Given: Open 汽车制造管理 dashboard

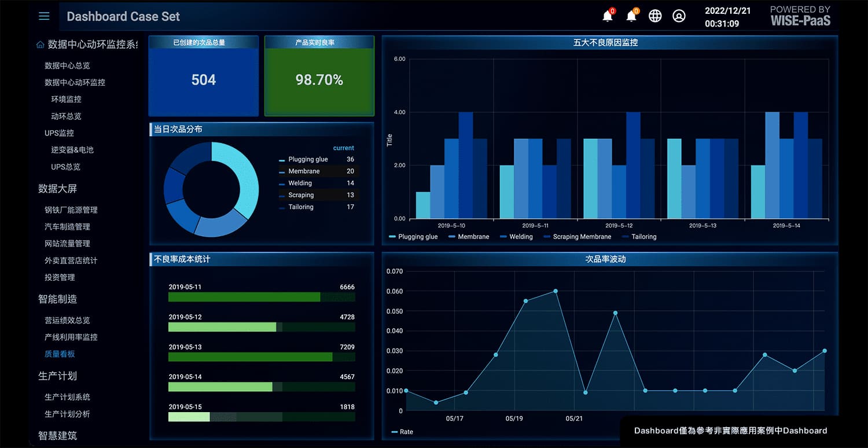Looking at the screenshot, I should point(67,226).
